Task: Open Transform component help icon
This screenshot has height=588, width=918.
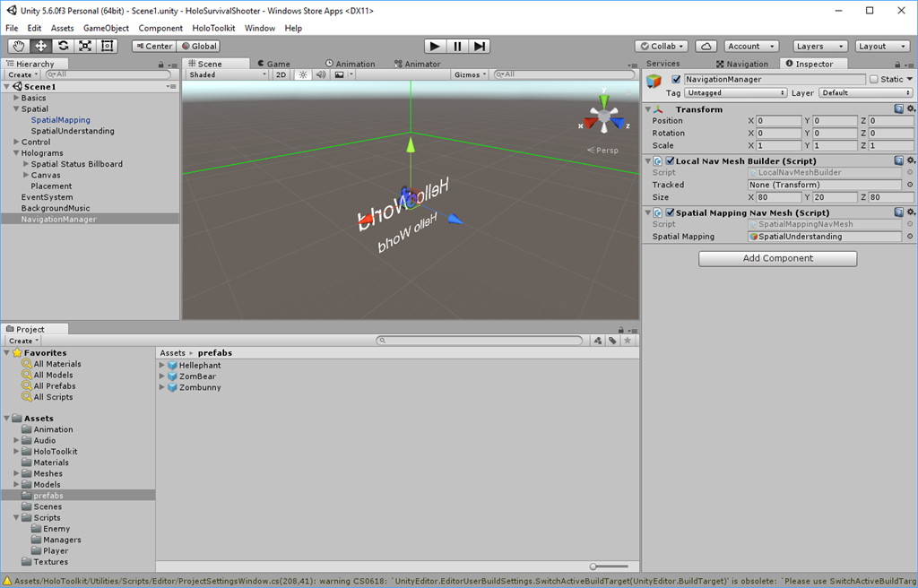Action: pyautogui.click(x=898, y=109)
